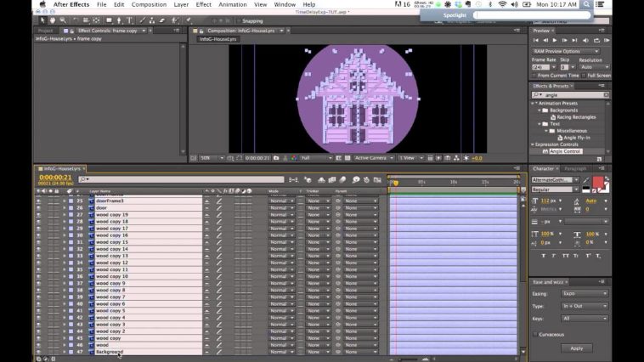Check the From Current Time option

pos(535,76)
